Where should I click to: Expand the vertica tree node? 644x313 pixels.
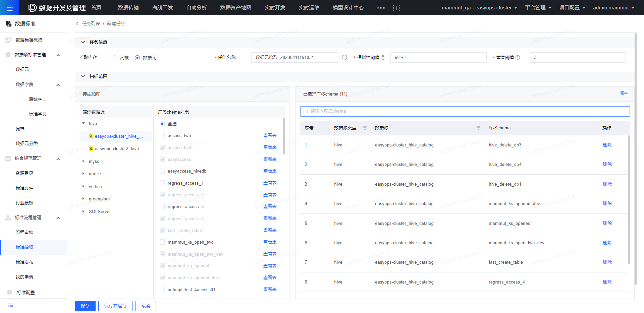[x=83, y=186]
